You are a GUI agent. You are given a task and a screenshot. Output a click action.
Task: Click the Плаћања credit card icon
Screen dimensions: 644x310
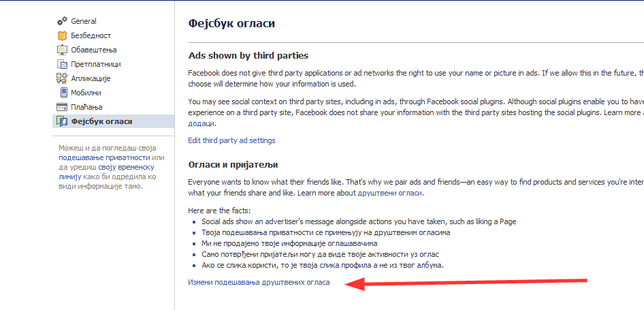pyautogui.click(x=62, y=108)
